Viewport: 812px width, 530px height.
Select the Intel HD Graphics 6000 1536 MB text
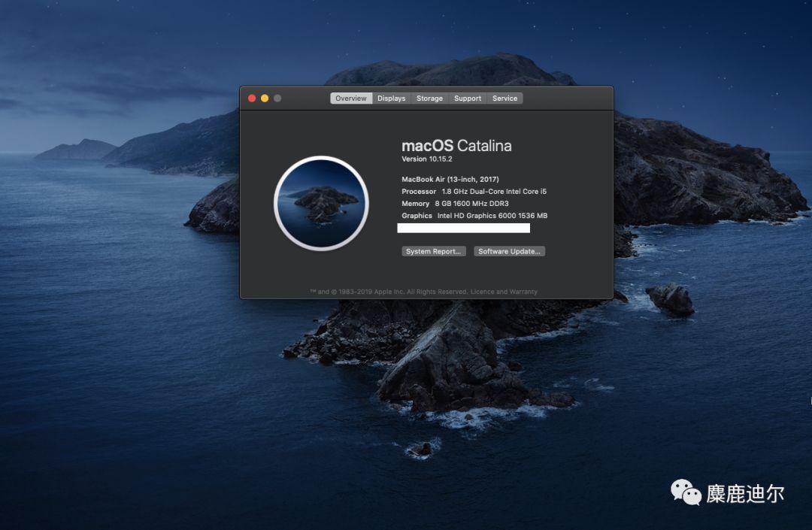(x=492, y=216)
